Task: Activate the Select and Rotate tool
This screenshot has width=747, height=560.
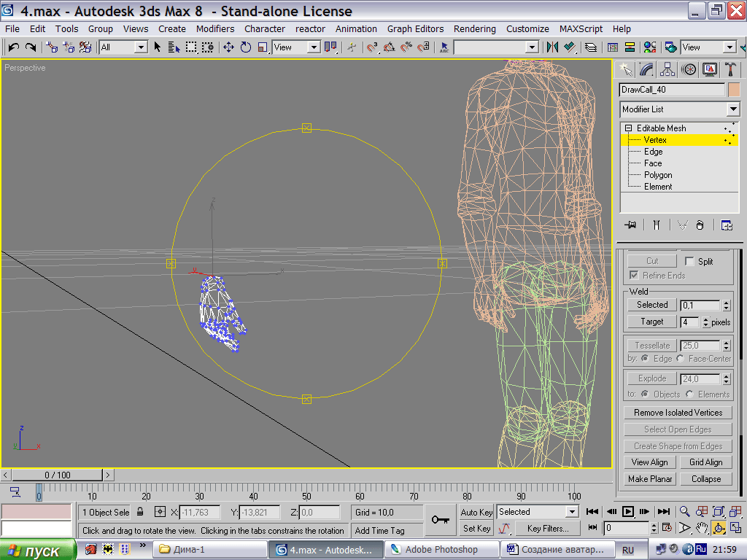Action: click(246, 47)
